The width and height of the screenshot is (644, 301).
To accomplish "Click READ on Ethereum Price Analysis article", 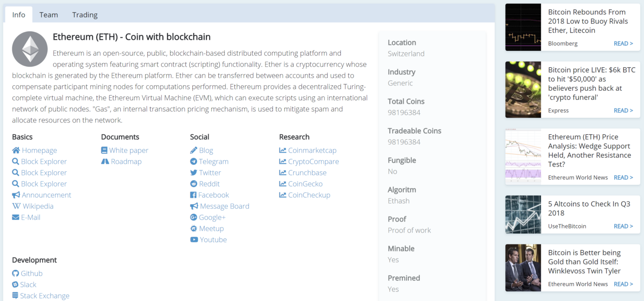I will (x=623, y=178).
